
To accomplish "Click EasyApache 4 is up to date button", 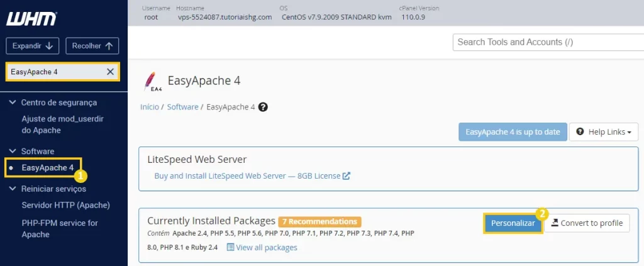I will (513, 132).
